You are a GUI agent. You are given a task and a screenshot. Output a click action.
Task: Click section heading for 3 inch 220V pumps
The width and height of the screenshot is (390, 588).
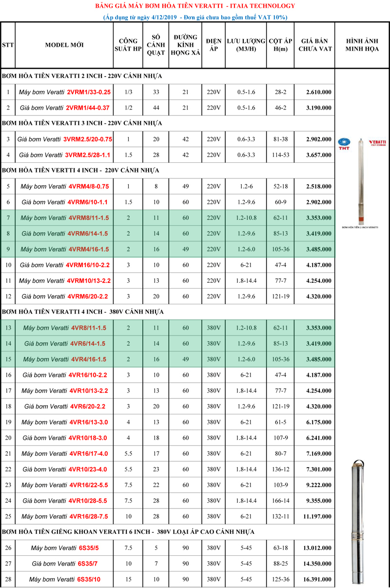(x=82, y=123)
